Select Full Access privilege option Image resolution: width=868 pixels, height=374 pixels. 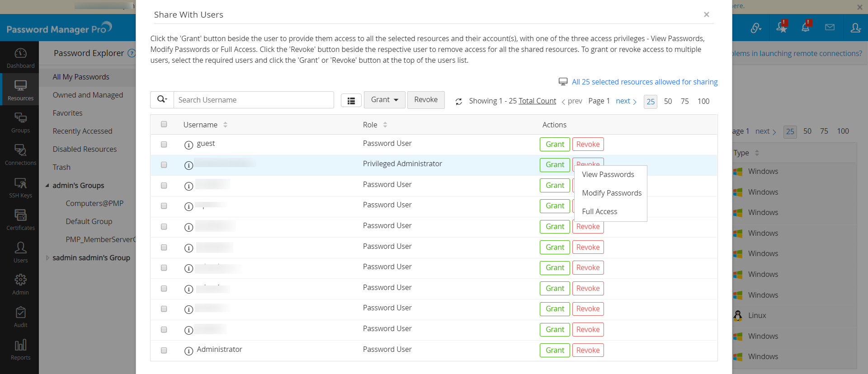click(599, 212)
